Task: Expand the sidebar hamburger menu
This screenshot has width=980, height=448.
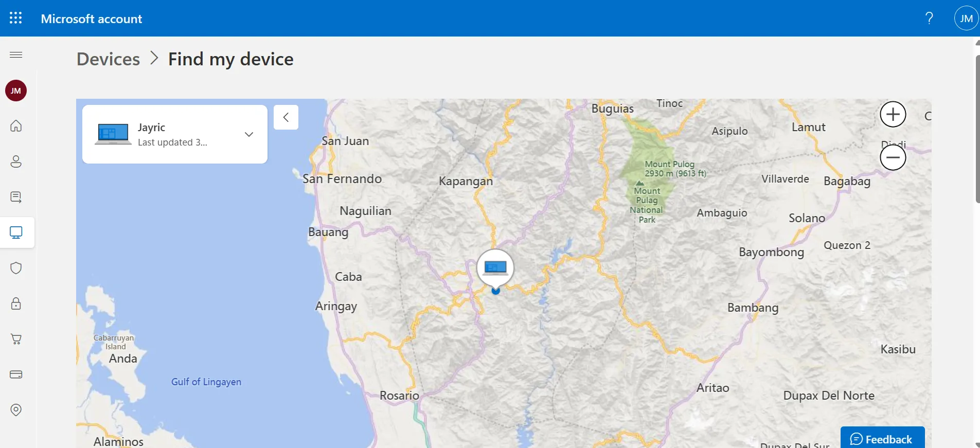Action: click(16, 55)
